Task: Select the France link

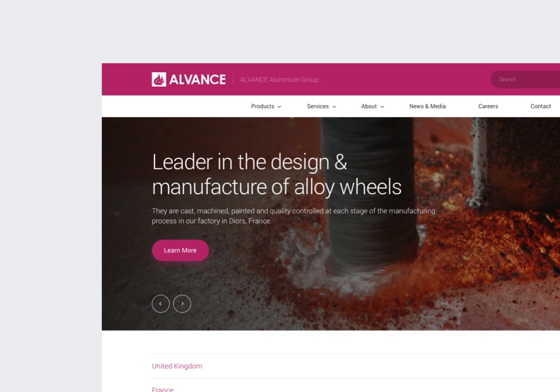Action: point(162,389)
